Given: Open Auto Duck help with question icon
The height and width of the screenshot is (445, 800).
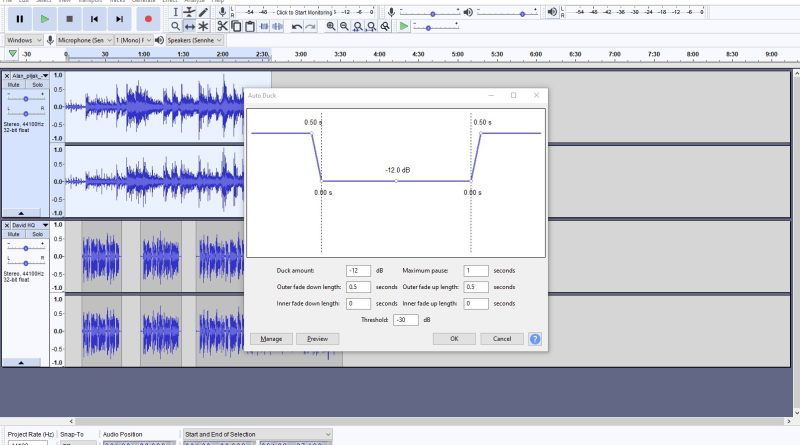Looking at the screenshot, I should point(535,339).
